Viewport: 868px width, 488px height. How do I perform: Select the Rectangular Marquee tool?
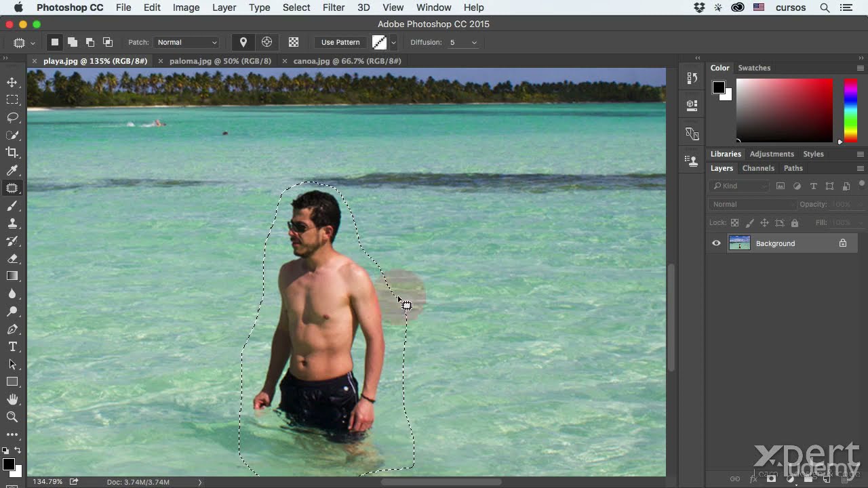12,100
